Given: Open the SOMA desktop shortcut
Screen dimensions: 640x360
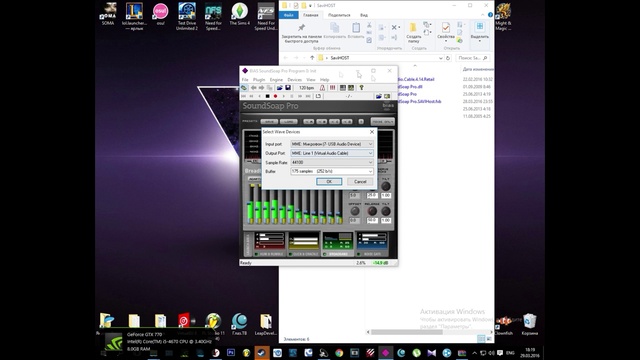Looking at the screenshot, I should click(x=108, y=13).
